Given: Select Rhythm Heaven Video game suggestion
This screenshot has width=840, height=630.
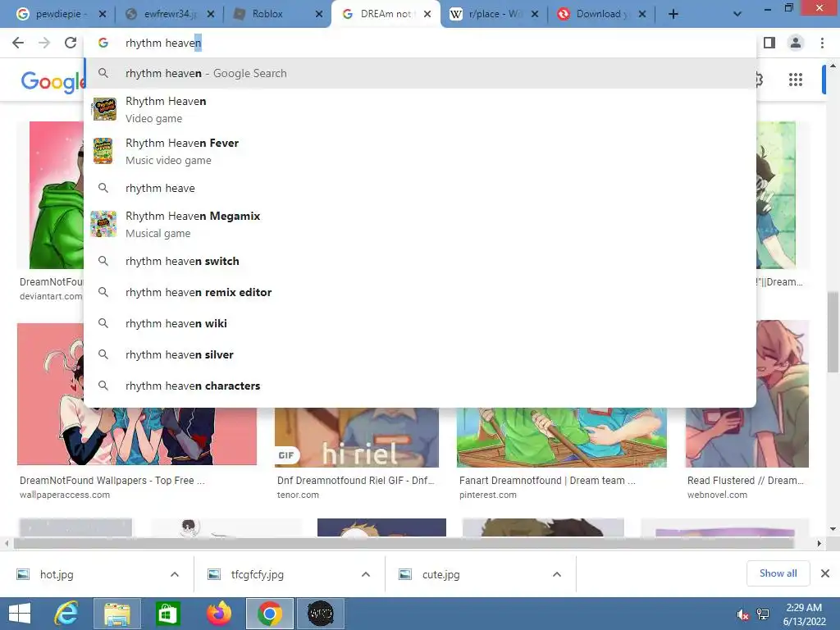Looking at the screenshot, I should [421, 109].
